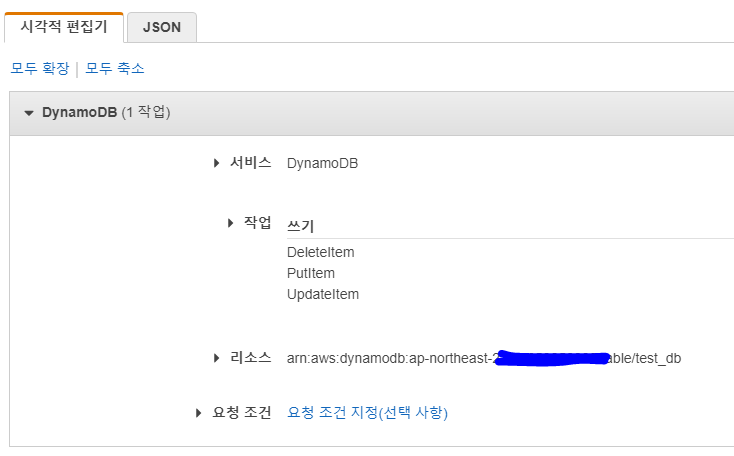Open 요청 조건 지정(선택 사항) link
This screenshot has width=734, height=456.
tap(367, 412)
